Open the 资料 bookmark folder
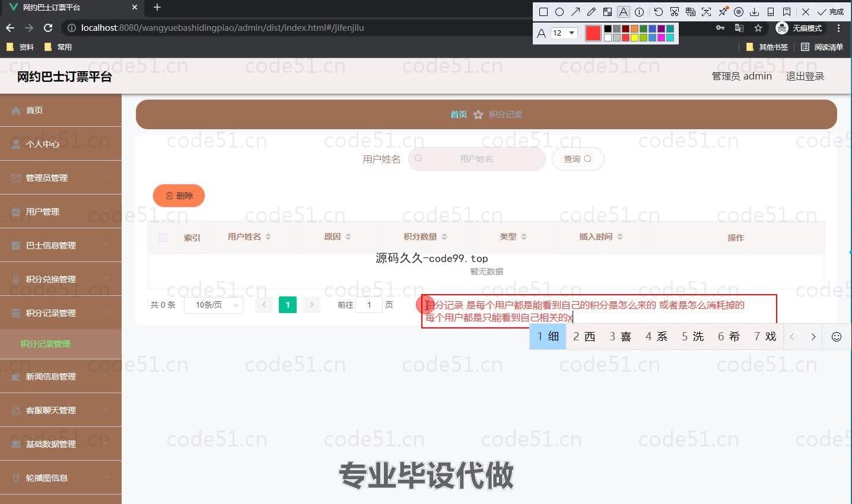This screenshot has width=852, height=504. (20, 47)
